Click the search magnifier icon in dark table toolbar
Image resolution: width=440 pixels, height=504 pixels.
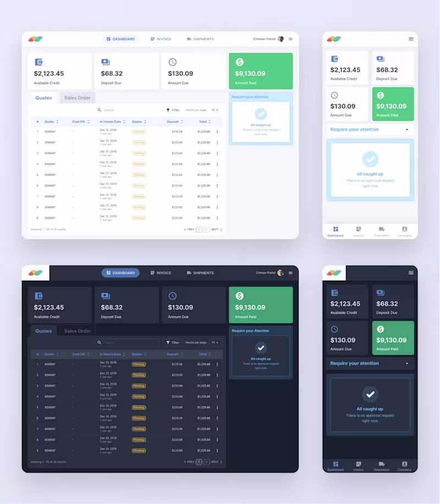point(100,342)
